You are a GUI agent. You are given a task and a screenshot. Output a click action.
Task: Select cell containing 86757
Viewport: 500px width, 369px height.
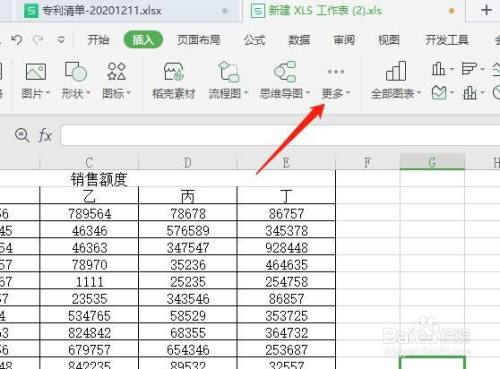(x=286, y=213)
